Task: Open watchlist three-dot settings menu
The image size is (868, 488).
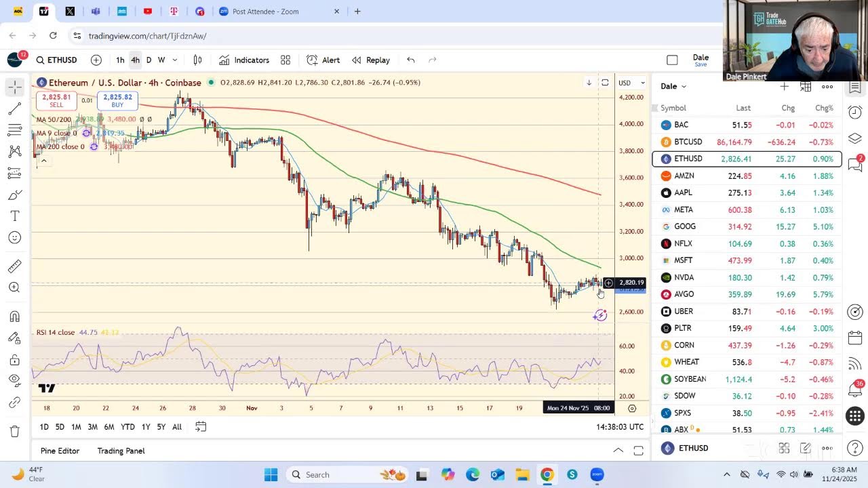Action: click(x=827, y=86)
